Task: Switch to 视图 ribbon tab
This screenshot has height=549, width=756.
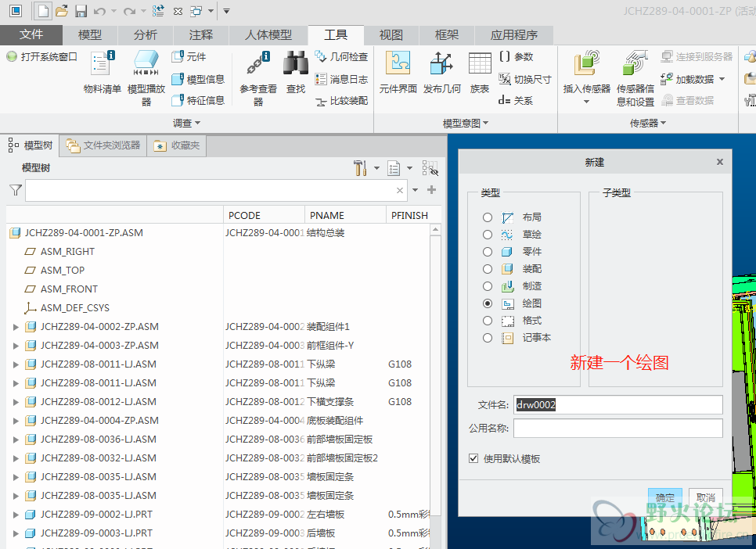Action: tap(391, 34)
